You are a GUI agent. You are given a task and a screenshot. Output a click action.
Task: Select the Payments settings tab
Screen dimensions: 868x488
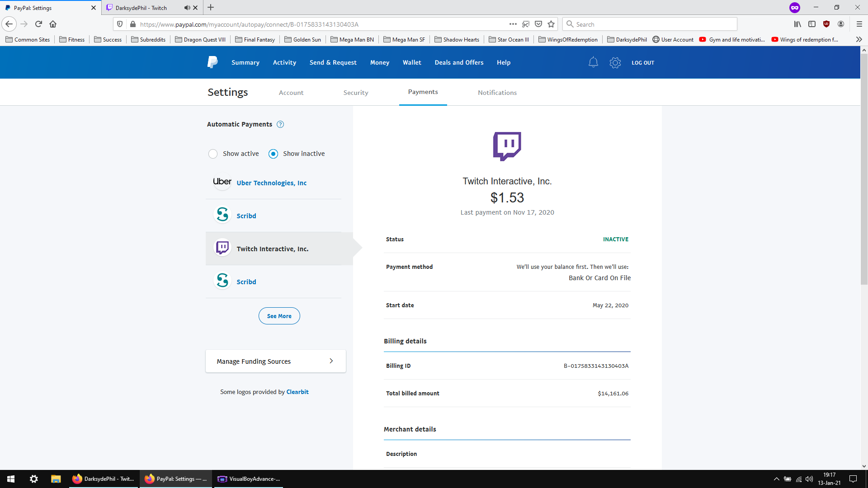423,92
